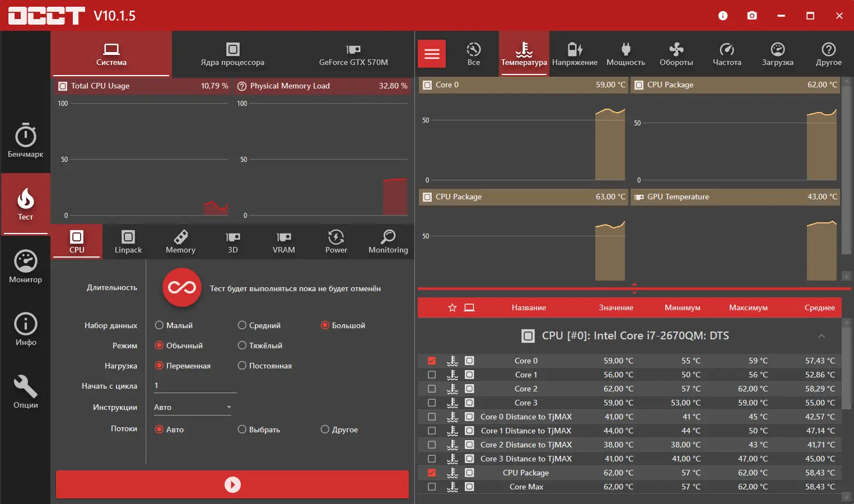Click the infinite duration red button

point(182,288)
